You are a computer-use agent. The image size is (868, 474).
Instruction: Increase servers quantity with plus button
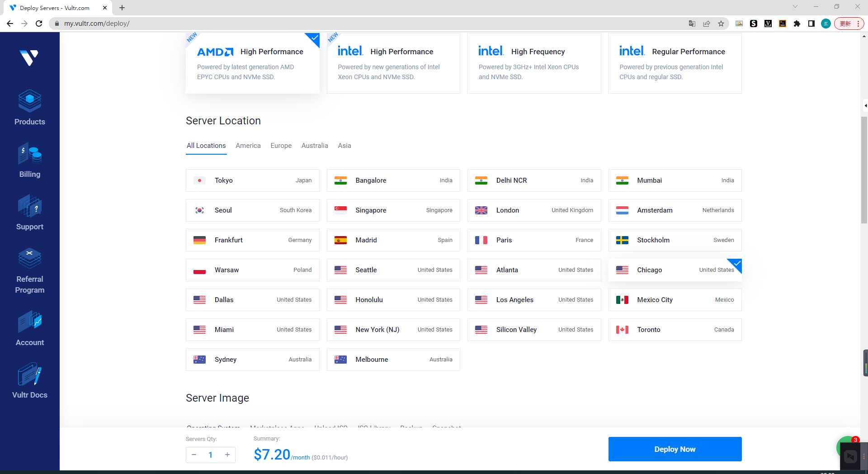[227, 455]
